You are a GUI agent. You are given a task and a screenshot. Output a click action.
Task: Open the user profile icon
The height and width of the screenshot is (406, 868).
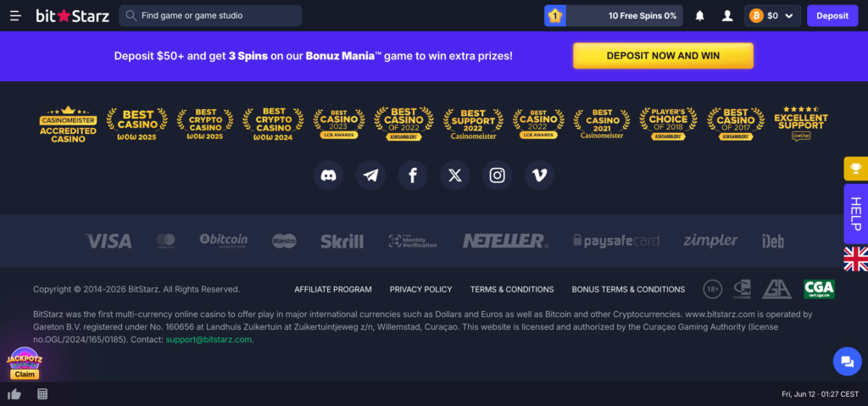(x=727, y=16)
